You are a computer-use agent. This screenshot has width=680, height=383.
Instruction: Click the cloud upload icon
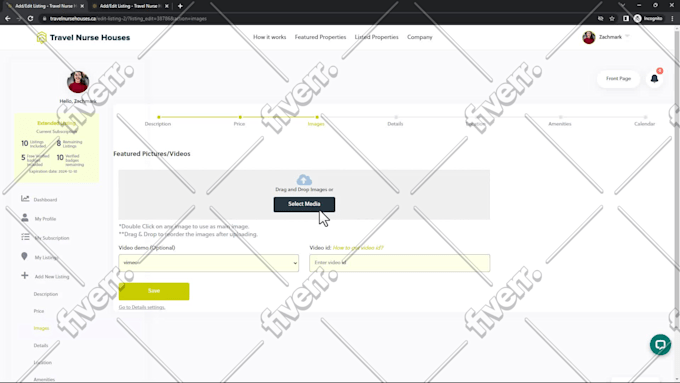pos(304,180)
